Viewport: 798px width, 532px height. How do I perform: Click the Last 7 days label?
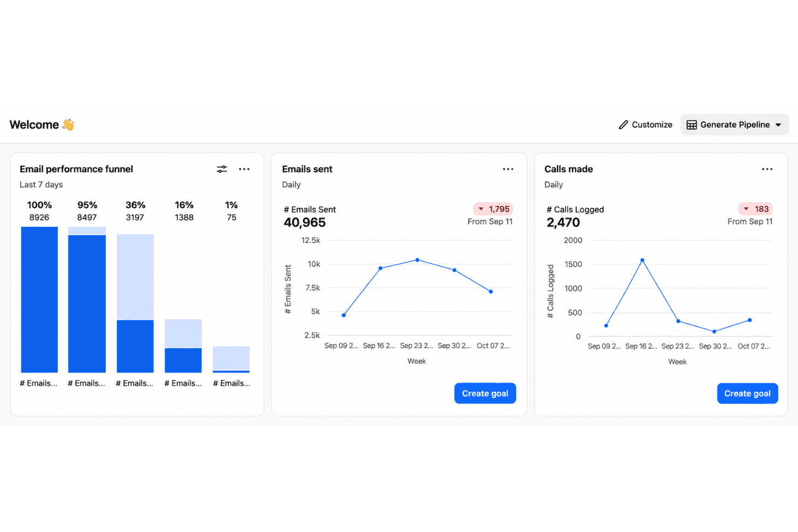pos(41,184)
